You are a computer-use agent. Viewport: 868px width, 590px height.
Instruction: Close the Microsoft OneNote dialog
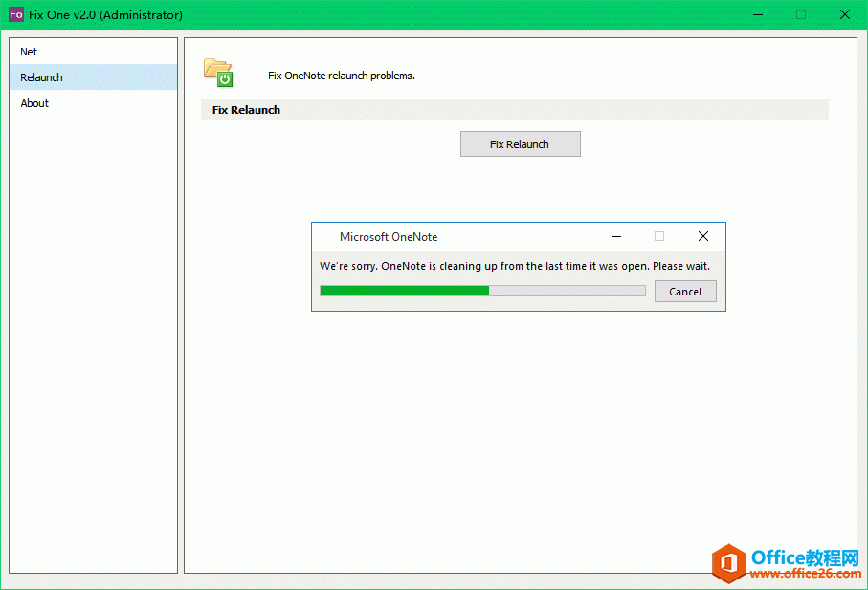coord(703,236)
